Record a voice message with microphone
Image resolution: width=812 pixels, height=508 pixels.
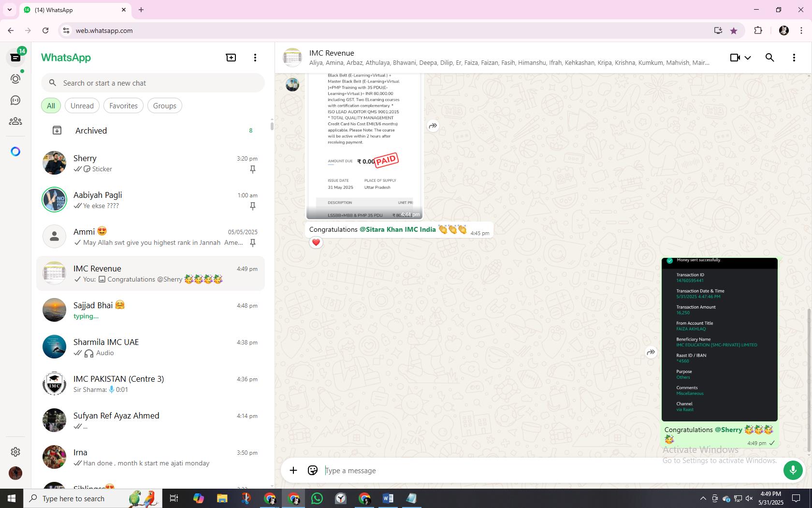click(x=793, y=470)
